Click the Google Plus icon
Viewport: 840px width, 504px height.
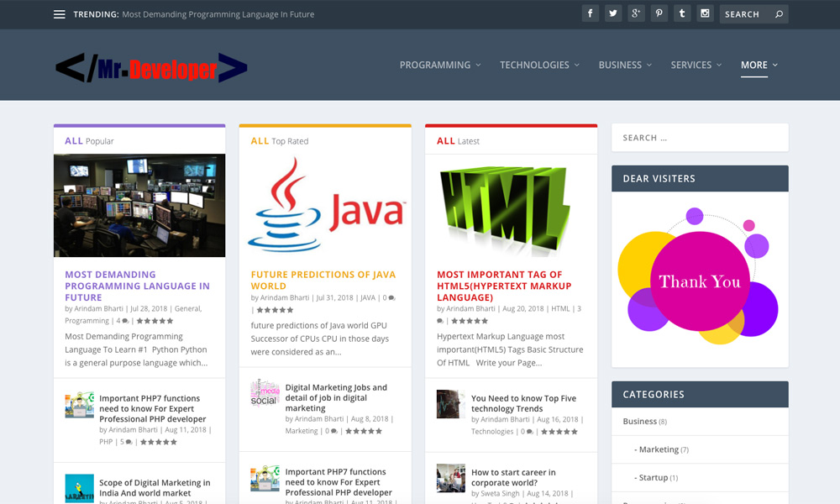636,13
